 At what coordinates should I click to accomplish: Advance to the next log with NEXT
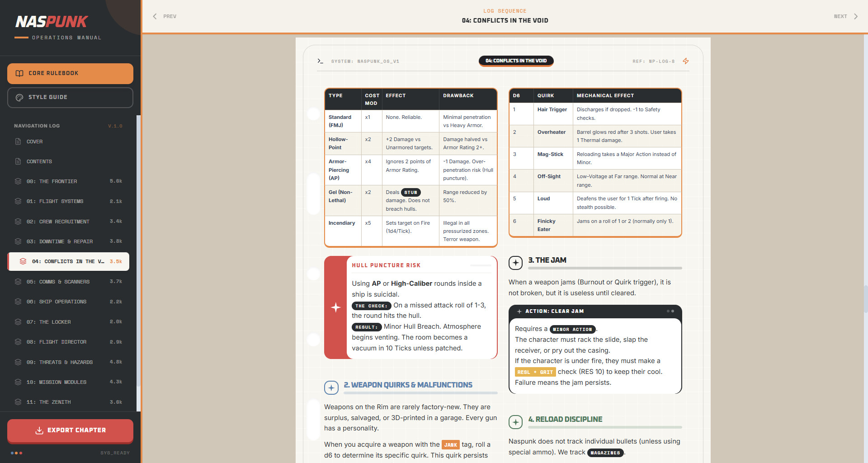click(x=846, y=16)
